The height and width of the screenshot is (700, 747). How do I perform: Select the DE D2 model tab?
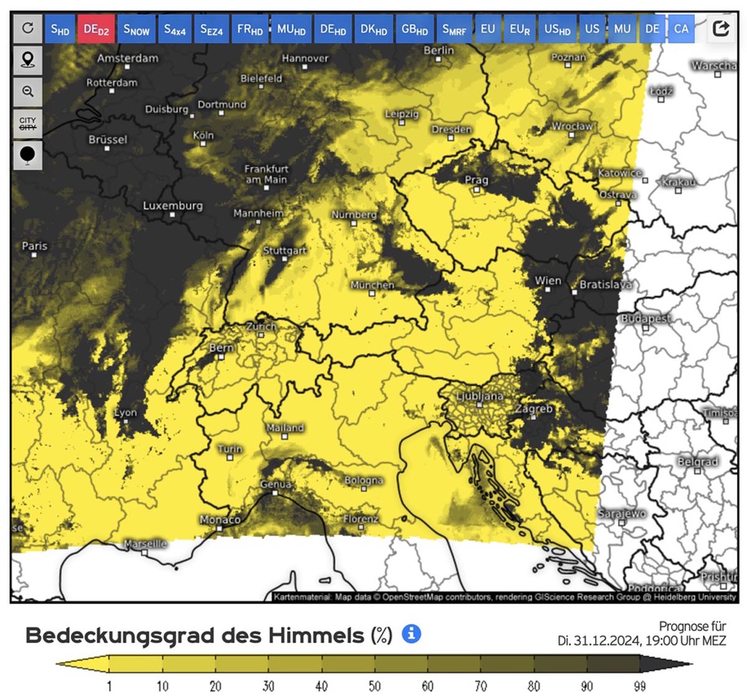(96, 29)
